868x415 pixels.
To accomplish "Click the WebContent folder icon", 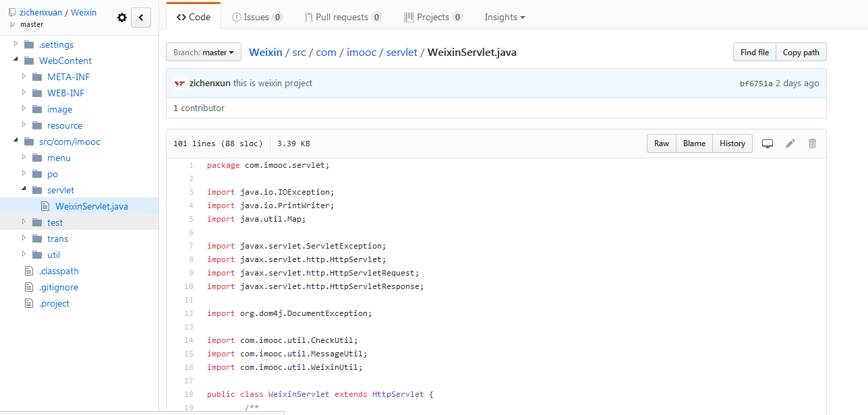I will [x=29, y=61].
